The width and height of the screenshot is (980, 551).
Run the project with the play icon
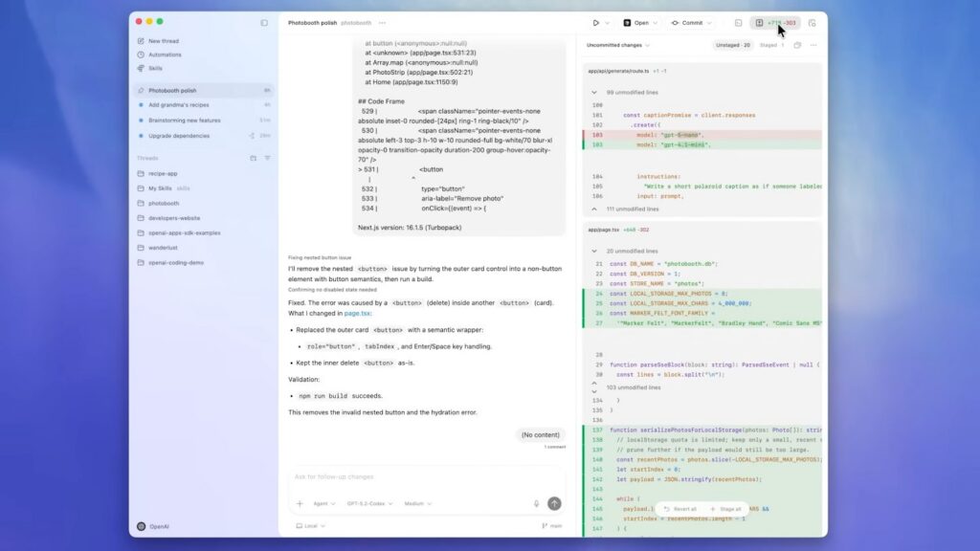pyautogui.click(x=595, y=22)
